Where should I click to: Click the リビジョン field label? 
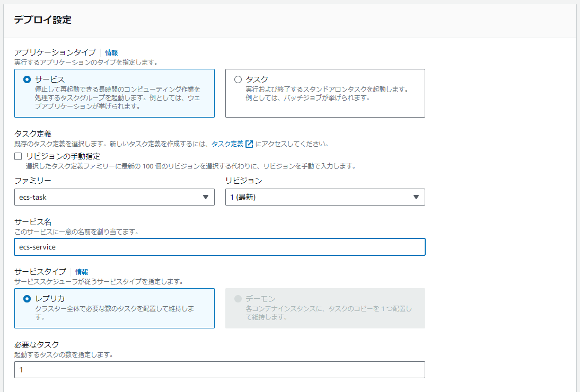pos(244,181)
